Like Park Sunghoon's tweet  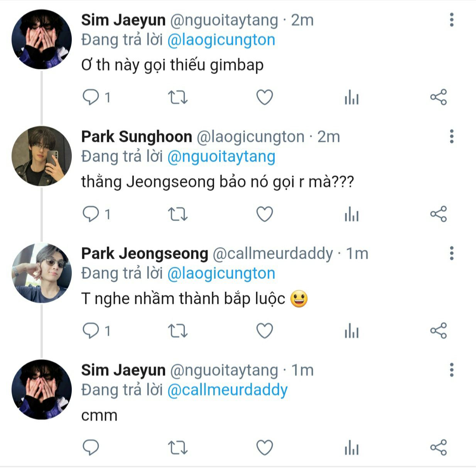(x=265, y=214)
